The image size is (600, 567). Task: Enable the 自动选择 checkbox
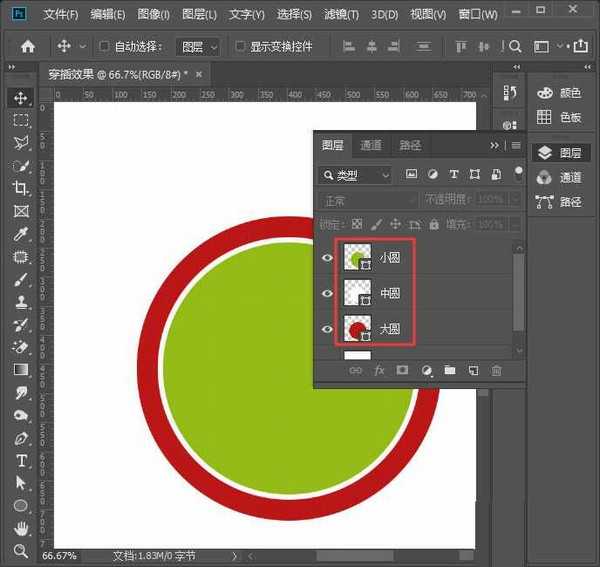[x=104, y=47]
